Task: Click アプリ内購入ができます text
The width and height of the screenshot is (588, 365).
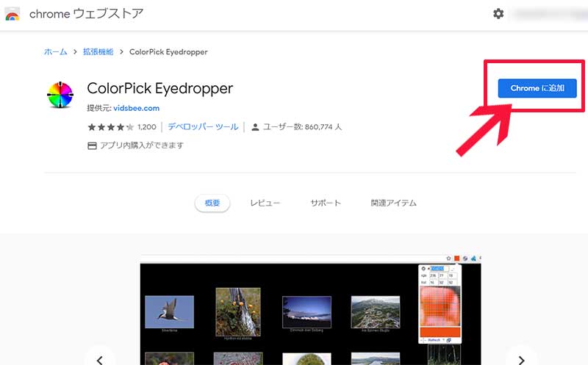Action: coord(142,145)
